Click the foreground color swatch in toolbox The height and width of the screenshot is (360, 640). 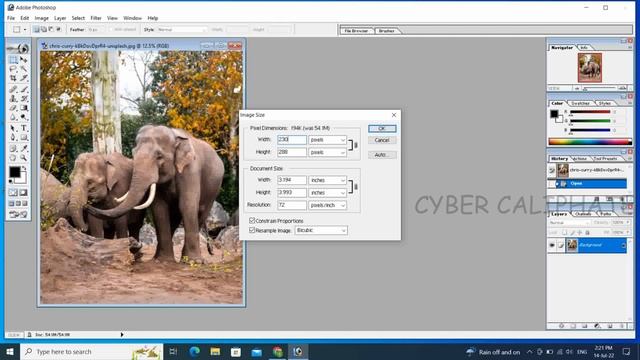point(14,172)
